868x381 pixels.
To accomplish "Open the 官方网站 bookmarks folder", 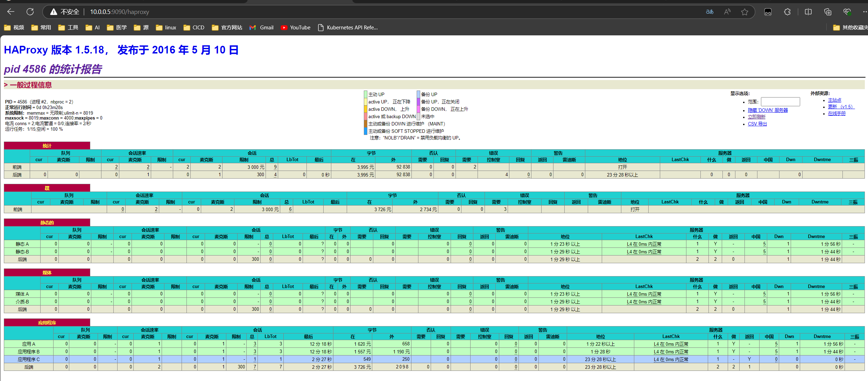I will tap(227, 28).
